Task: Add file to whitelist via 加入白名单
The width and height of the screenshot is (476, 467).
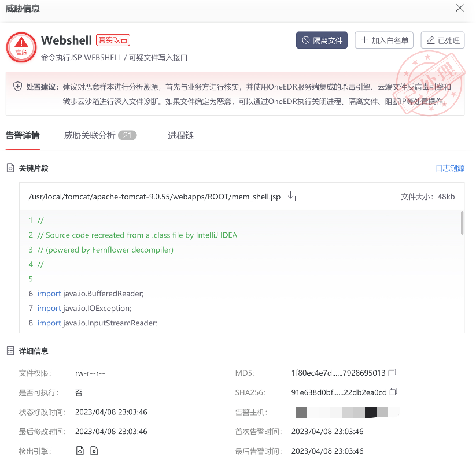Action: point(384,40)
